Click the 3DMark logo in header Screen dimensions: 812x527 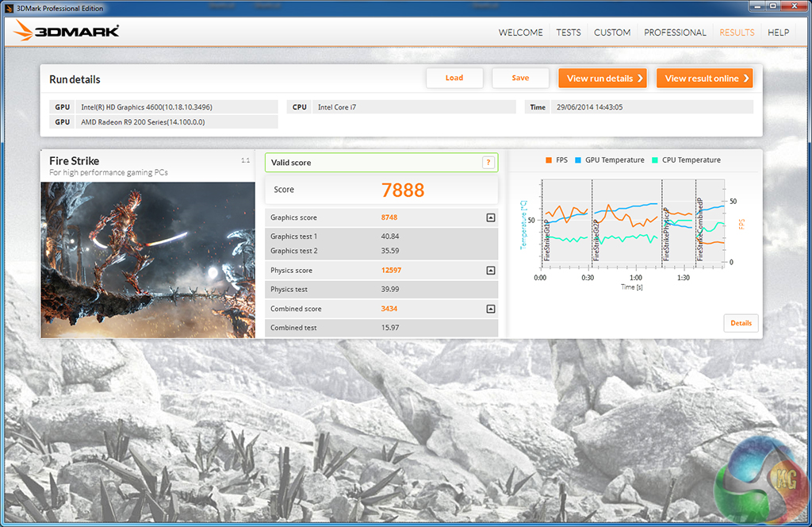pyautogui.click(x=67, y=33)
